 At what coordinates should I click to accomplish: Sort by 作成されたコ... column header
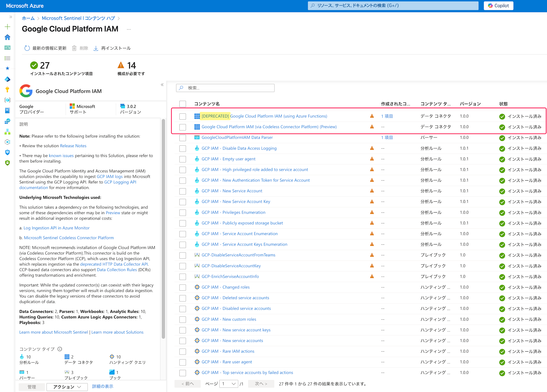pos(395,104)
